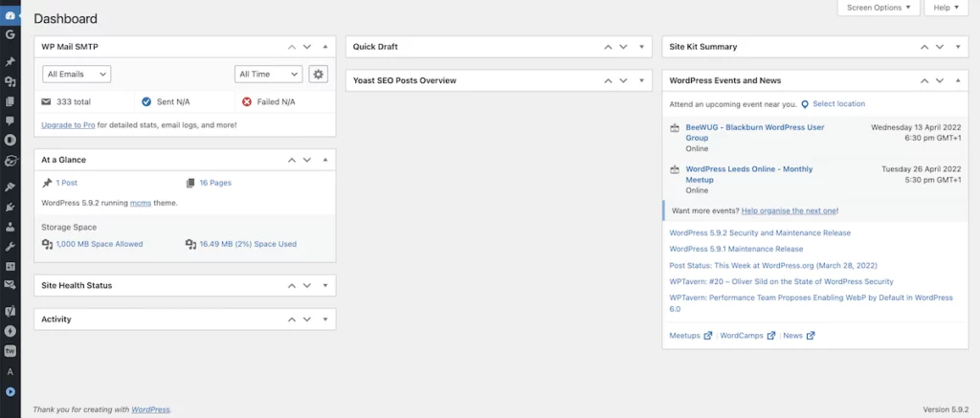Screen dimensions: 980x418
Task: Collapse the At a Glance panel
Action: click(325, 160)
